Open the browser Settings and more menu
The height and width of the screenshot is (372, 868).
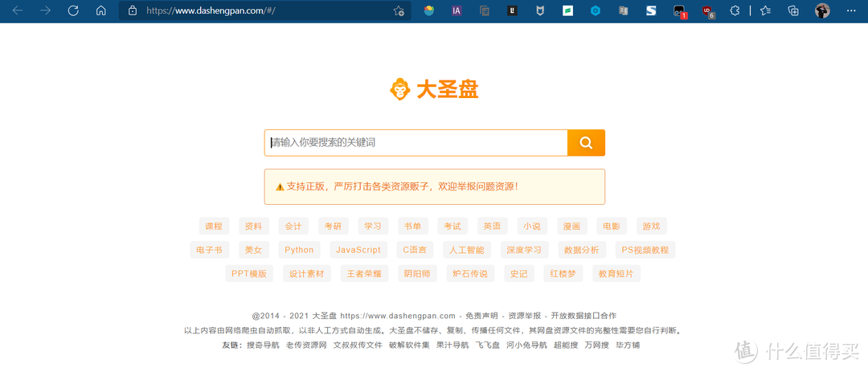[x=851, y=10]
